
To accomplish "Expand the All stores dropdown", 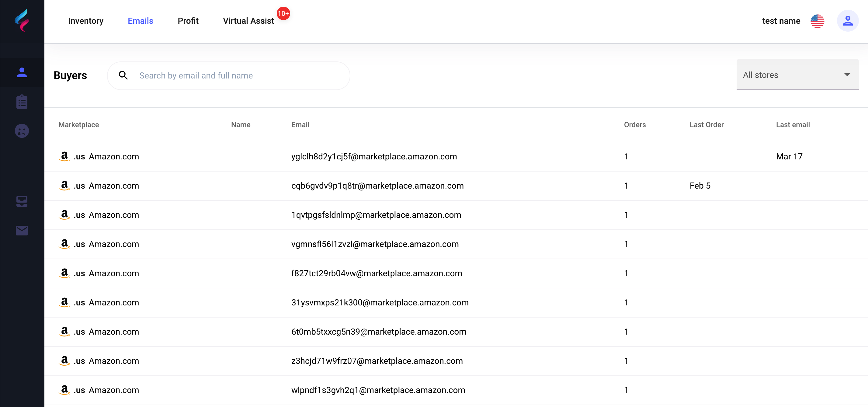I will [x=797, y=75].
